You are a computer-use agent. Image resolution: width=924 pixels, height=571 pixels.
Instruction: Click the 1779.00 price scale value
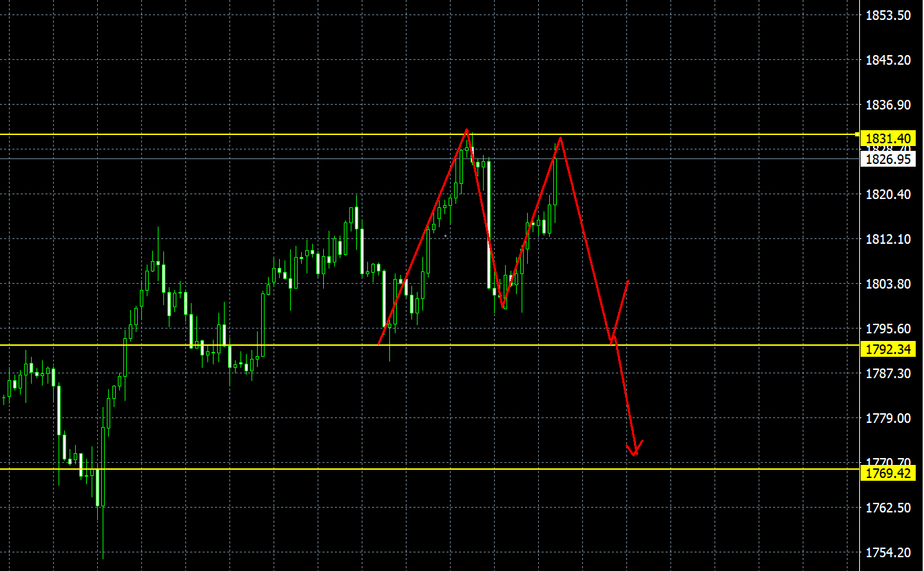[x=888, y=418]
